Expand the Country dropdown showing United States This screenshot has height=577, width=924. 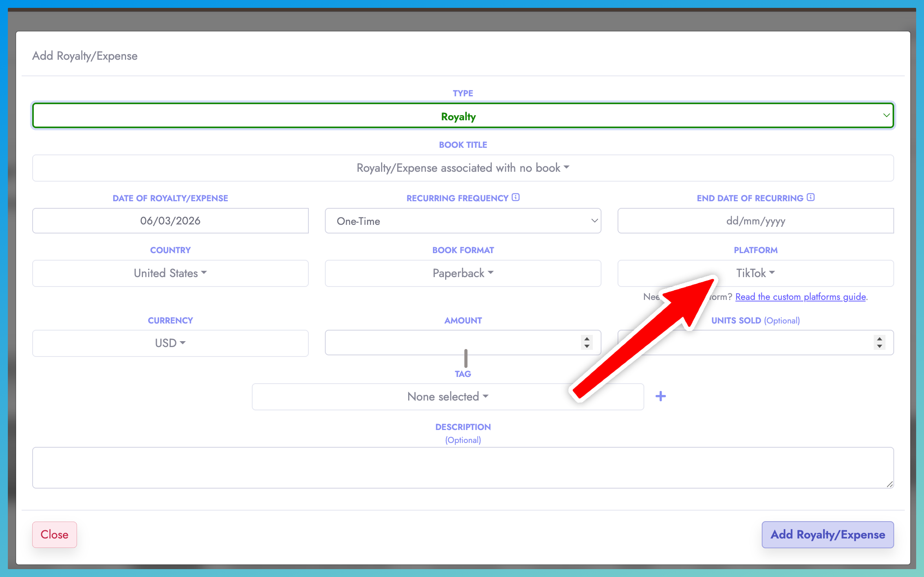(x=170, y=273)
